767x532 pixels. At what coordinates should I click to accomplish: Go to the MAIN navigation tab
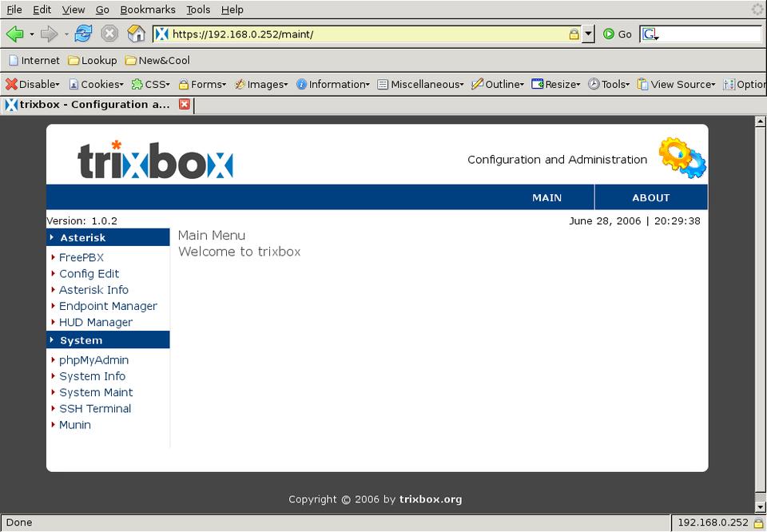546,197
